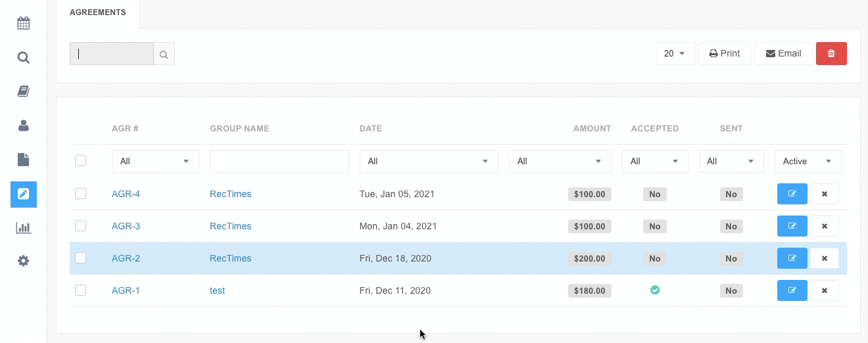Open the user profile sidebar icon

tap(24, 126)
